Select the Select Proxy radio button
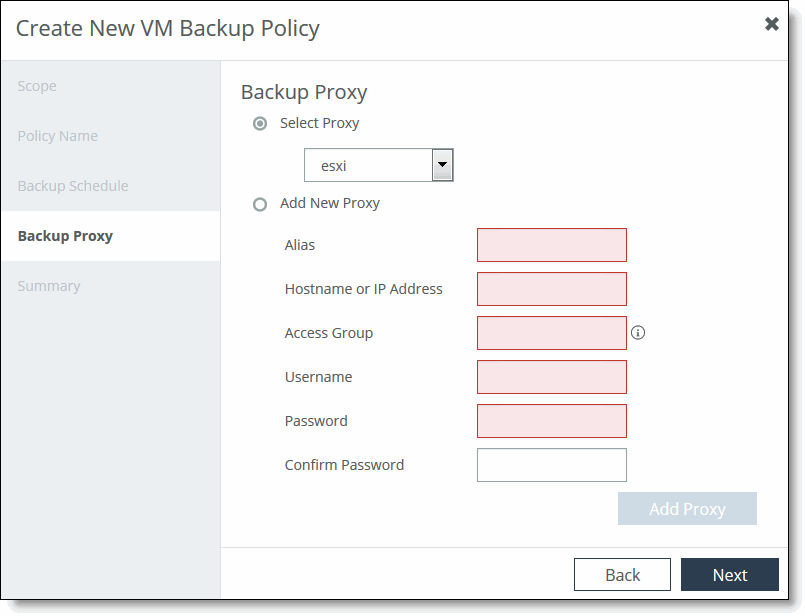The image size is (805, 616). click(x=260, y=124)
